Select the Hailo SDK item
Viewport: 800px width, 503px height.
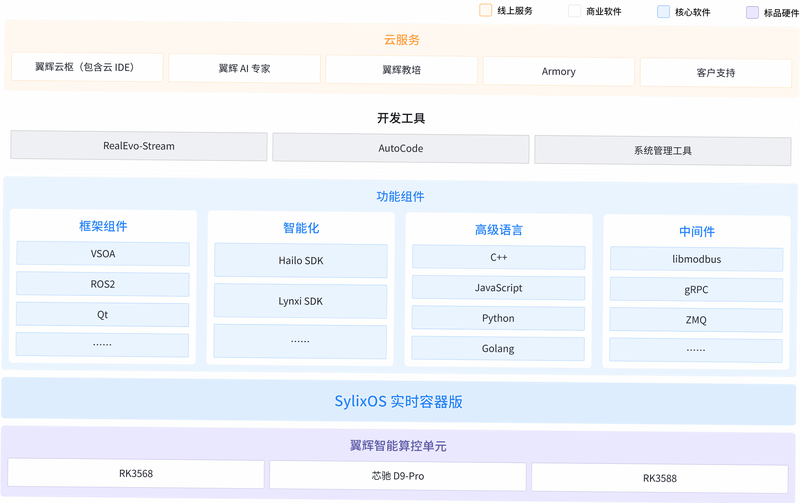click(x=301, y=261)
